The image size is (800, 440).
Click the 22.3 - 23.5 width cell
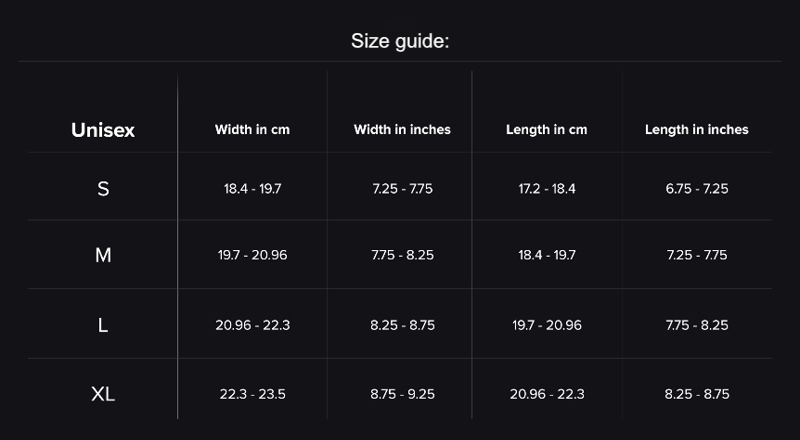(x=252, y=394)
